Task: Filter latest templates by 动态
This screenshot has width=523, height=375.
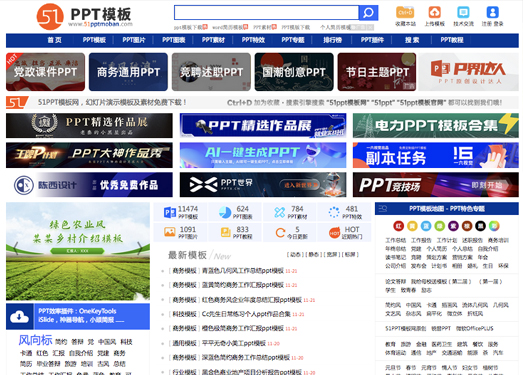Action: pos(295,255)
